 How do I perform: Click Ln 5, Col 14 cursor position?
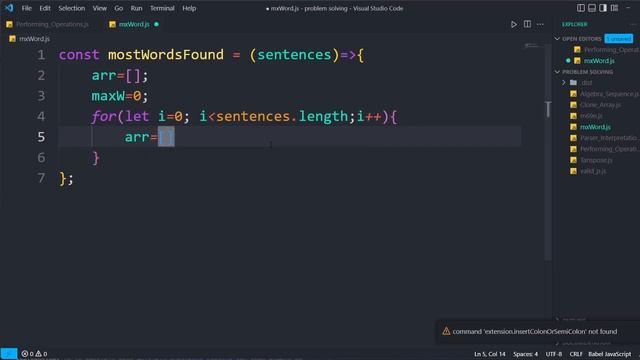click(x=489, y=354)
